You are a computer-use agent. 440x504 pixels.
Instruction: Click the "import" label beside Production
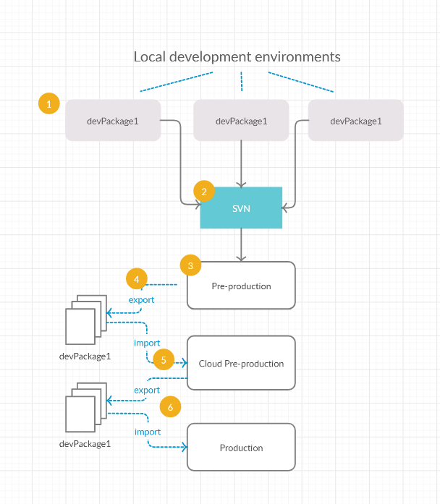(148, 432)
